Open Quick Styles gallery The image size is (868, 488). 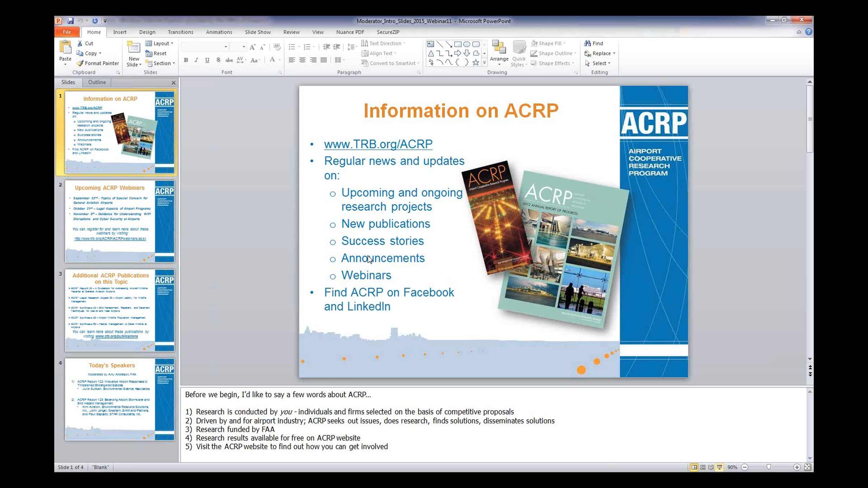pos(519,53)
